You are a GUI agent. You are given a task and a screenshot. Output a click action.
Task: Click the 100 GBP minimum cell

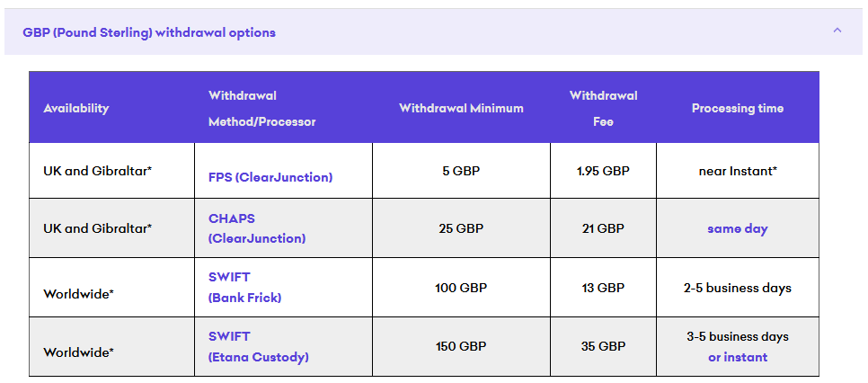461,288
